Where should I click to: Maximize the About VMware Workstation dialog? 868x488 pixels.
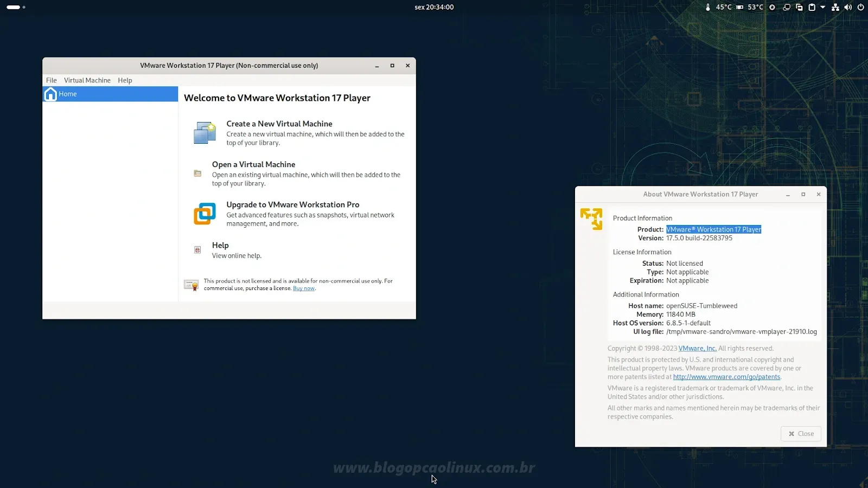tap(803, 194)
